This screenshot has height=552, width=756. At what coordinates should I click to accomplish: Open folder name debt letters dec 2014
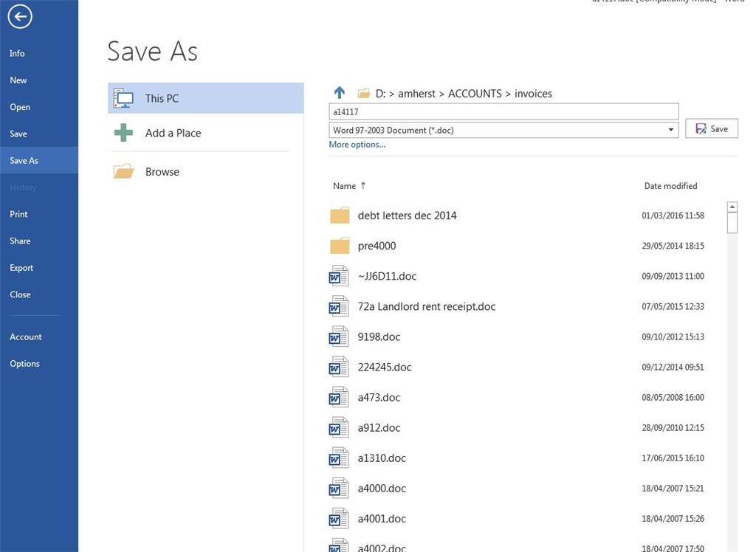pyautogui.click(x=407, y=215)
